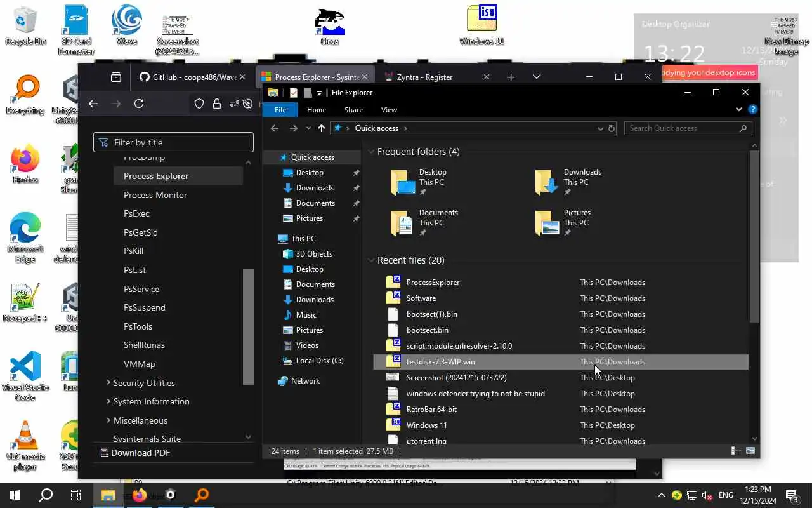Expand the System Information tree section

(108, 401)
